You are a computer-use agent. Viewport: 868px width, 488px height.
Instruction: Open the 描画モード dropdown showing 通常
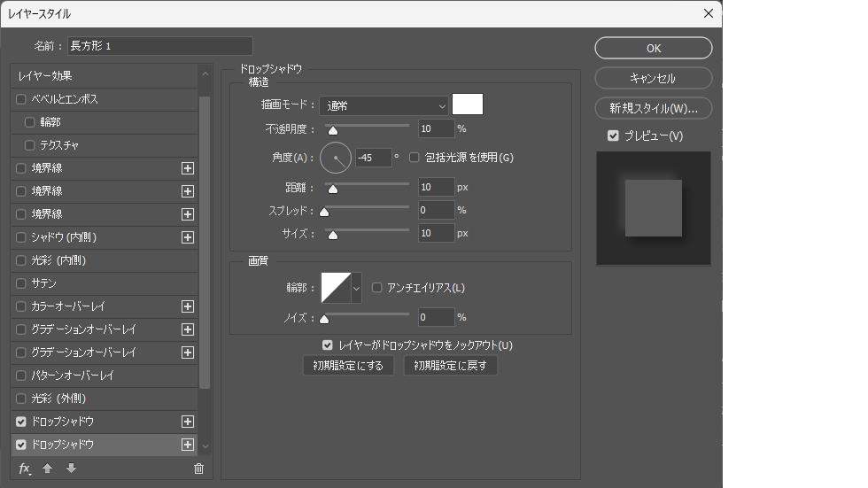click(384, 105)
